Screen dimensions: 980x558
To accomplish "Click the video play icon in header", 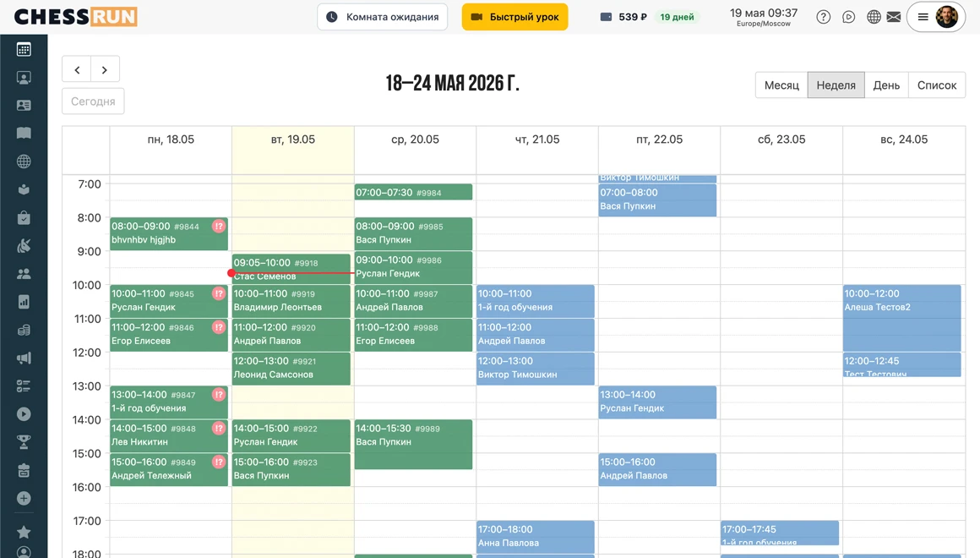I will point(849,17).
